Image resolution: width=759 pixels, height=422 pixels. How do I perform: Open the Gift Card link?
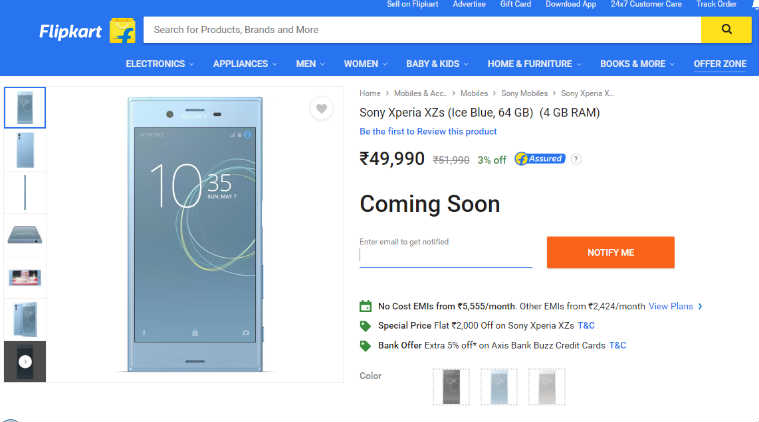point(516,4)
